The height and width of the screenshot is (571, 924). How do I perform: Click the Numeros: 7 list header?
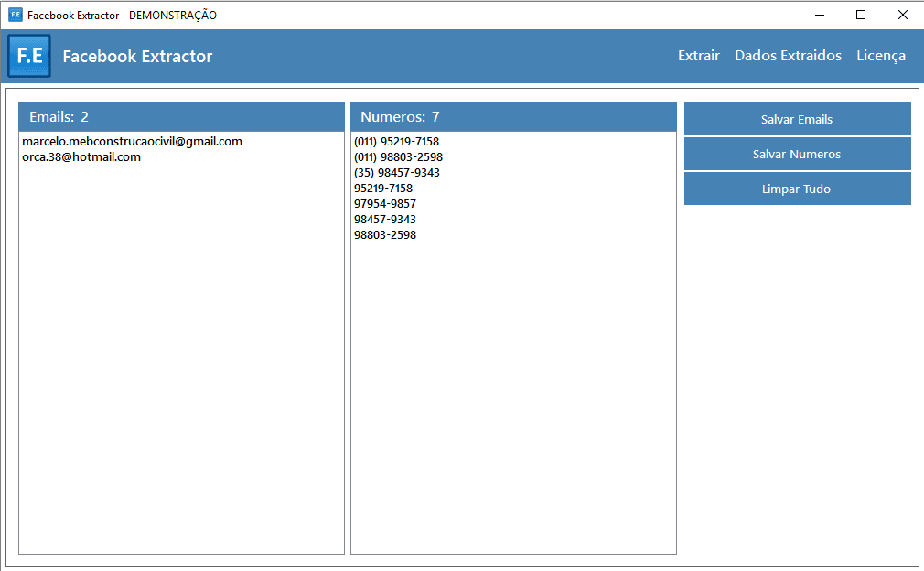(513, 117)
